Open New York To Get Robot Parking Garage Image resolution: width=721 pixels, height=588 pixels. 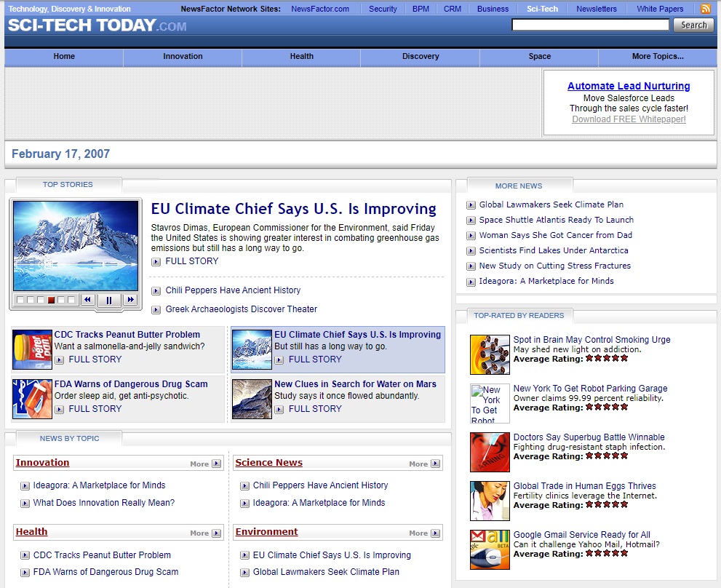coord(591,389)
